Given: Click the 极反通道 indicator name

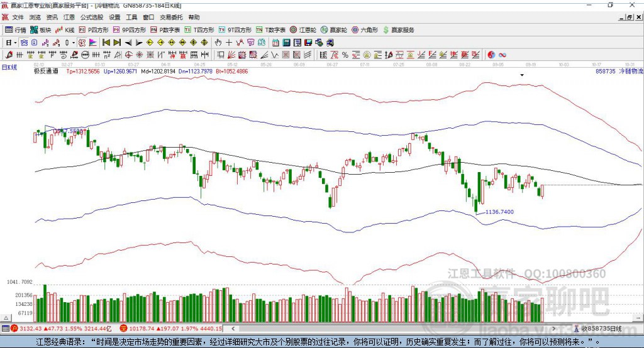Looking at the screenshot, I should [x=46, y=71].
